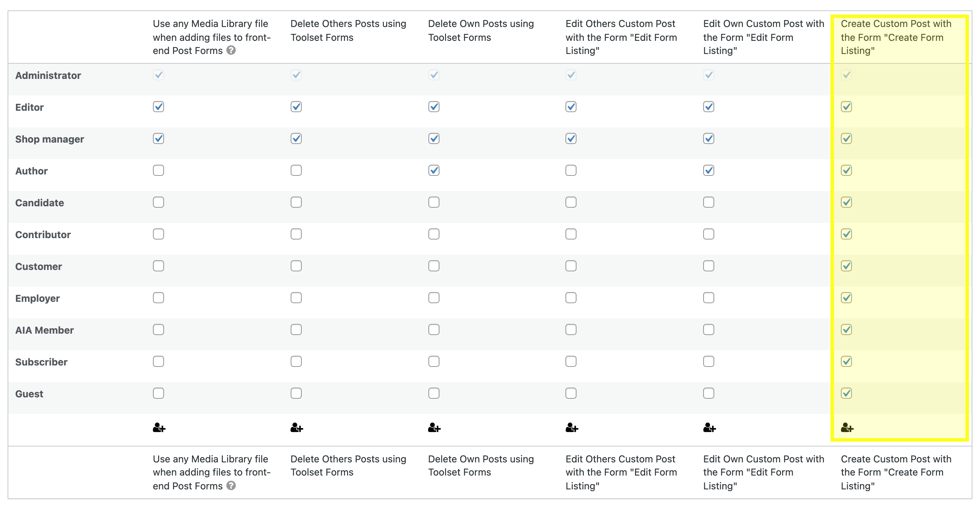Click add-user icon under Delete Own Posts
Image resolution: width=980 pixels, height=506 pixels.
pos(434,428)
